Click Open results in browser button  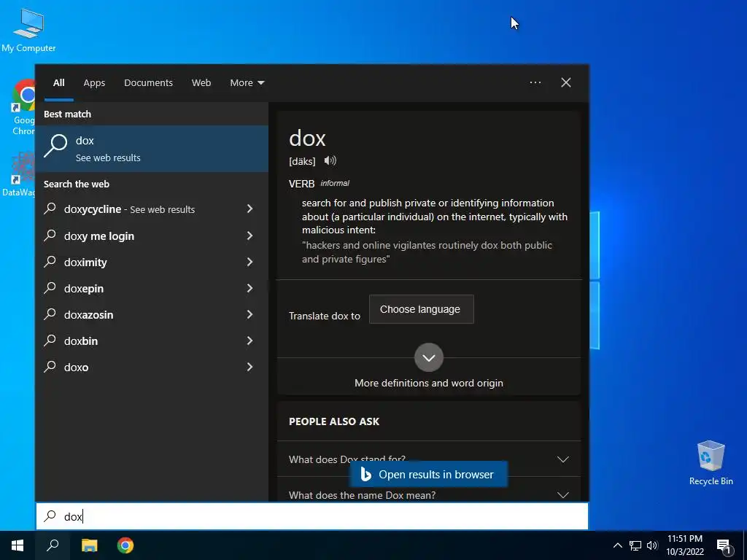pos(427,474)
